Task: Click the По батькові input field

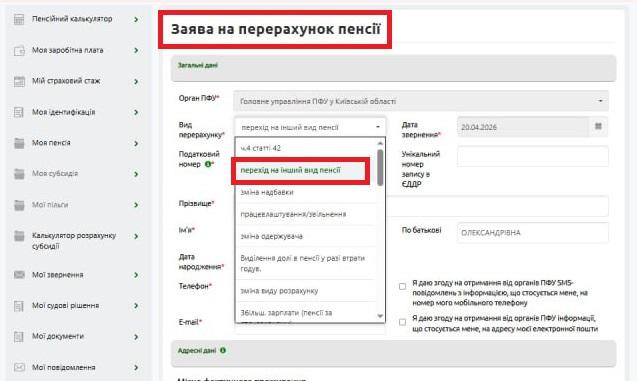Action: (533, 233)
